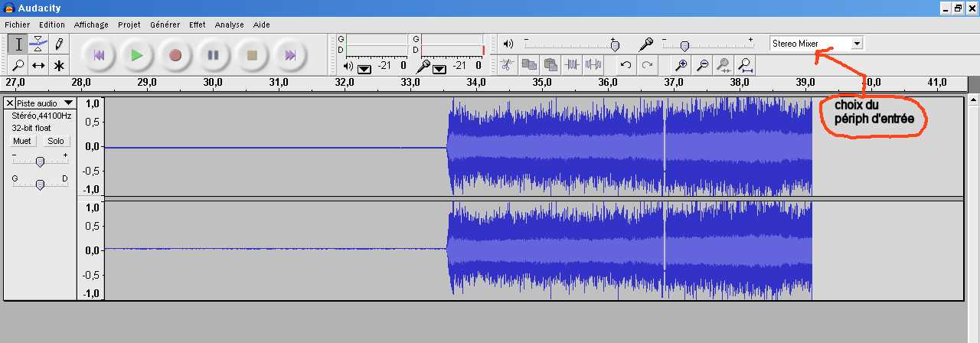Select the Draw pencil tool
This screenshot has height=343, width=980.
tap(58, 44)
